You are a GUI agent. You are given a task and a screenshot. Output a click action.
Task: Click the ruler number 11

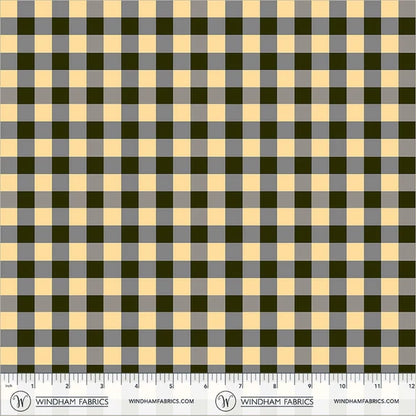click(377, 386)
